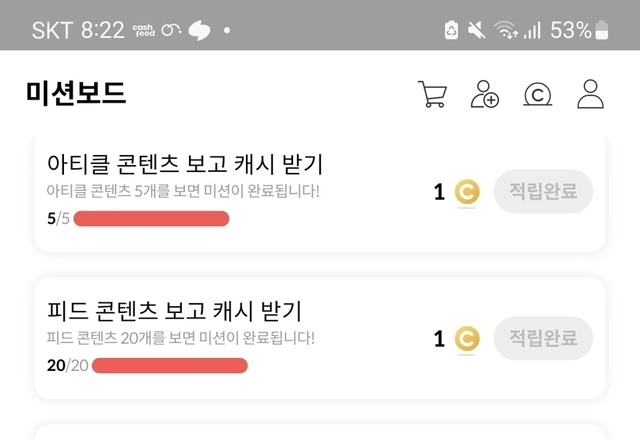Click the feed mission 20/20 progress bar

tap(169, 365)
